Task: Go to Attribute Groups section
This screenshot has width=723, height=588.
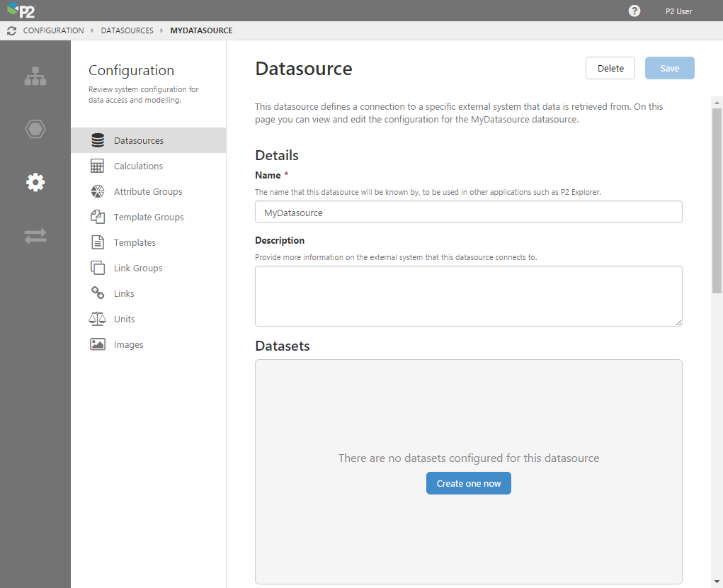Action: point(147,191)
